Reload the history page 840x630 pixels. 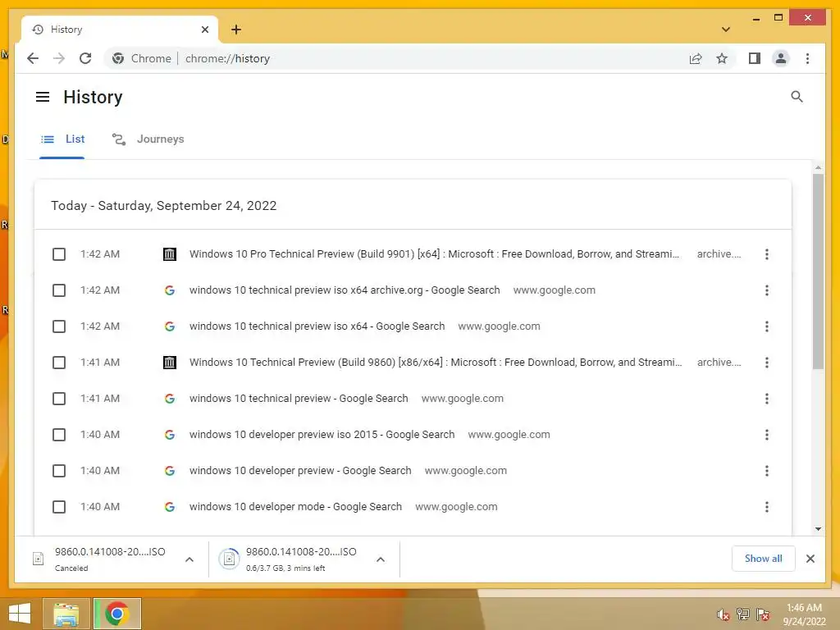point(85,58)
